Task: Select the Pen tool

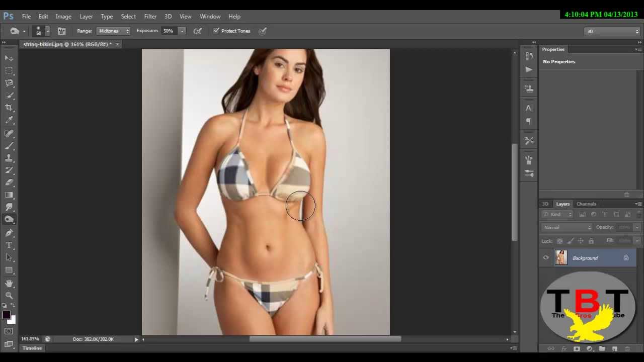Action: point(9,233)
